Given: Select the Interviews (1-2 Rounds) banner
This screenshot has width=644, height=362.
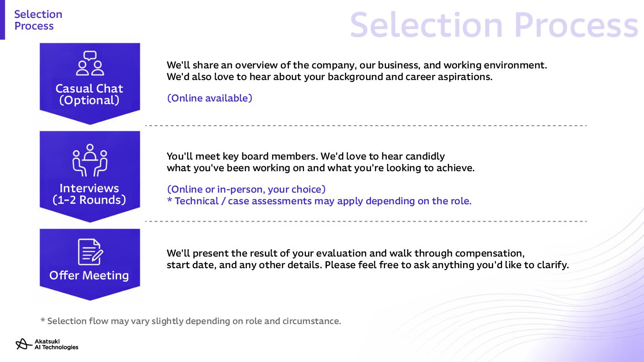Looking at the screenshot, I should click(90, 177).
